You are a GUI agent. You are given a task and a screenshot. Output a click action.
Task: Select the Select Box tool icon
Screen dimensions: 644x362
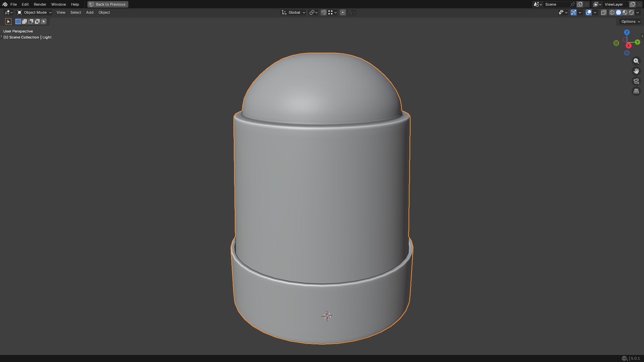click(8, 21)
